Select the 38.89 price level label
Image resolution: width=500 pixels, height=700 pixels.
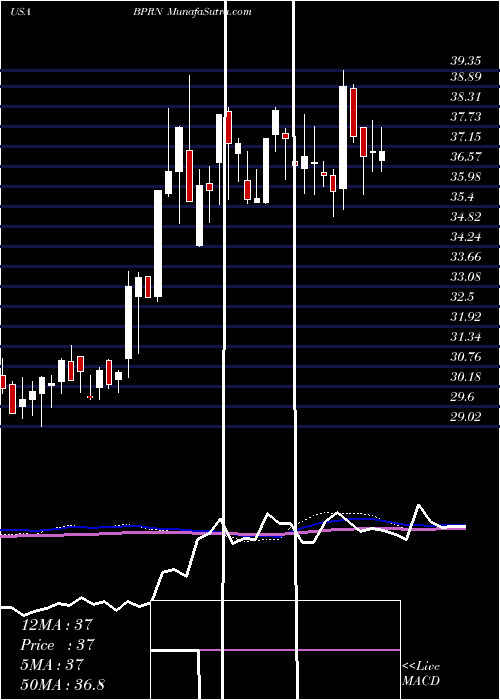(x=465, y=77)
